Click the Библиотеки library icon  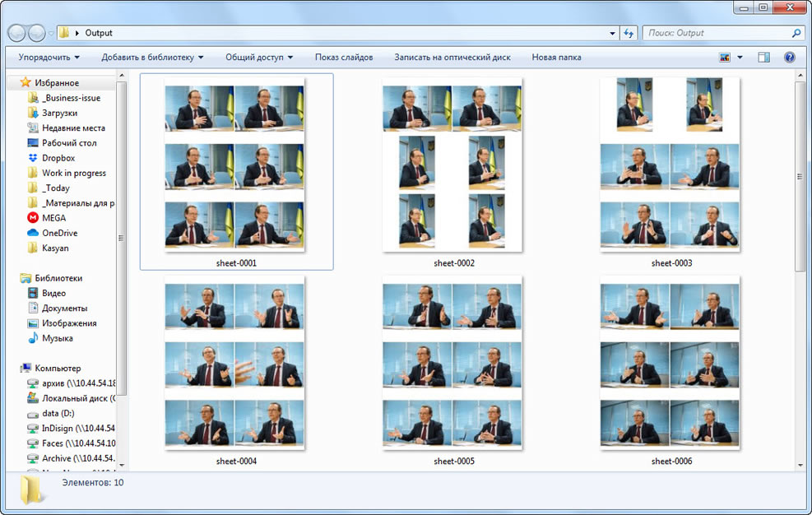click(26, 278)
